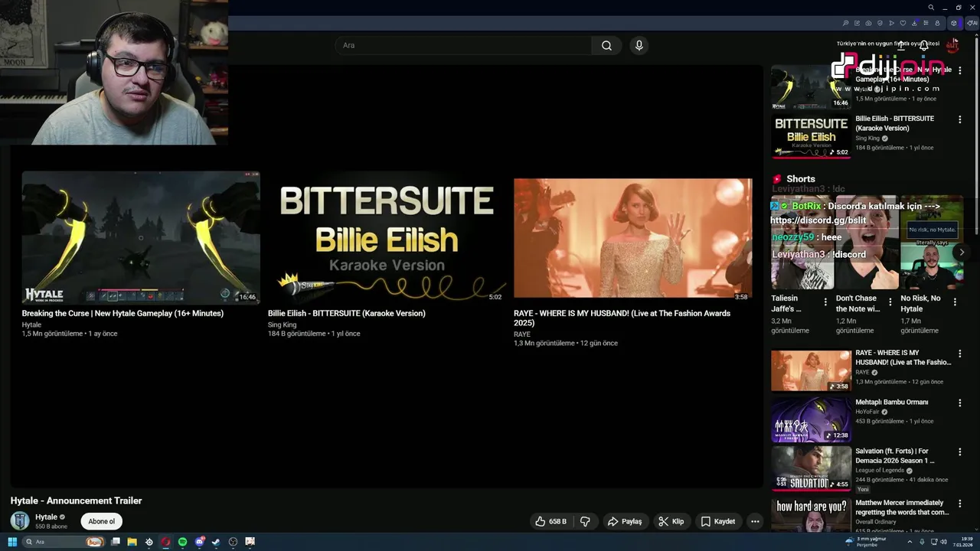Screen dimensions: 980x551
Task: Click the browser AI assistant button
Action: (x=972, y=23)
